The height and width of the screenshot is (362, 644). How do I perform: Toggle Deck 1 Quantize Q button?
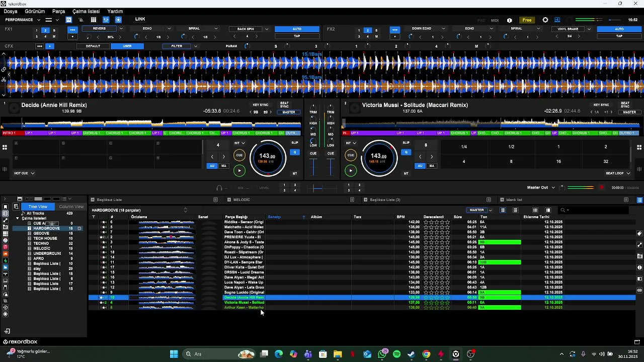[295, 152]
